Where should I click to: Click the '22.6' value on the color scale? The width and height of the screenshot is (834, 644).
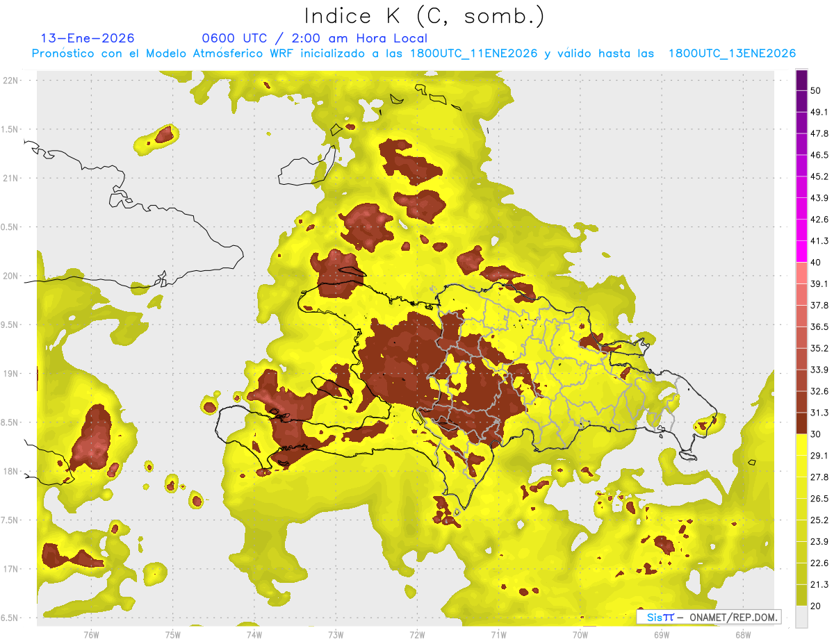coord(819,563)
